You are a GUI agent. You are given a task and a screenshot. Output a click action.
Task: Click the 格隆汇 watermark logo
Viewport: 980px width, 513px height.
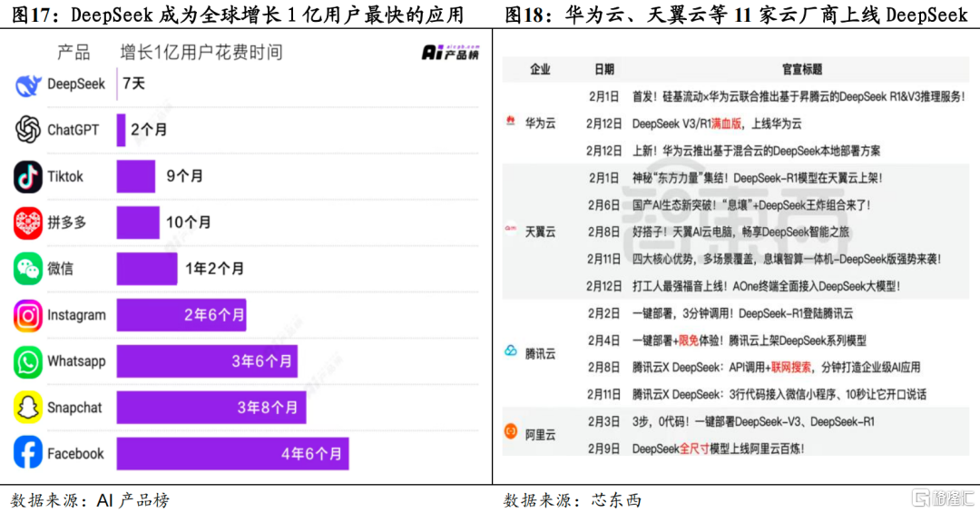(943, 498)
